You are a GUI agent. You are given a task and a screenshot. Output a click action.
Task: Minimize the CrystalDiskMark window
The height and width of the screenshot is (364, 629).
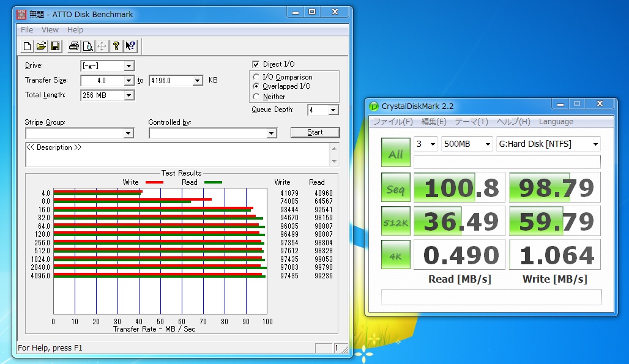tap(560, 104)
